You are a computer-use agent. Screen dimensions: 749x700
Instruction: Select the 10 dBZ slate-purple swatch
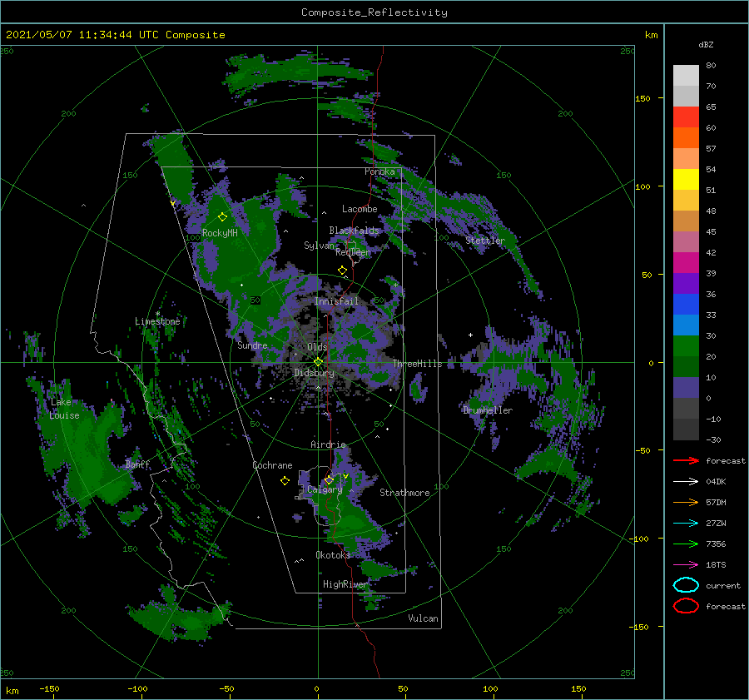click(686, 388)
